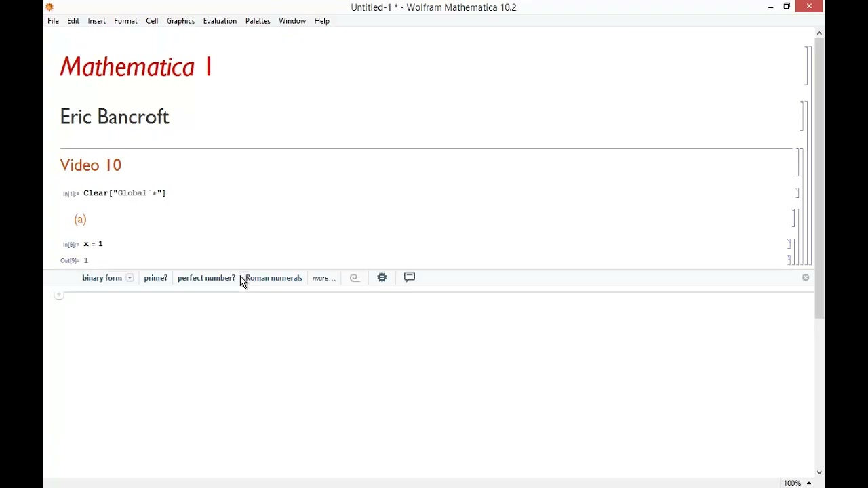
Task: Open the Window menu
Action: click(x=292, y=21)
